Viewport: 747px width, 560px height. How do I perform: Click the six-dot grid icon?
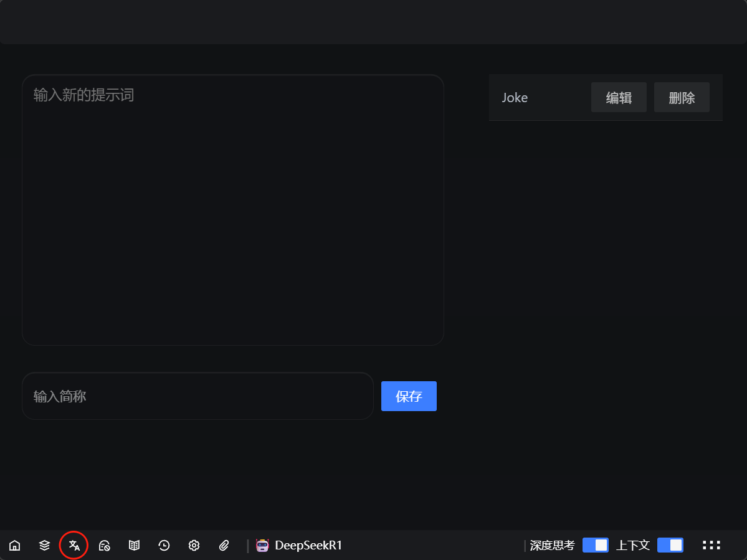point(711,546)
